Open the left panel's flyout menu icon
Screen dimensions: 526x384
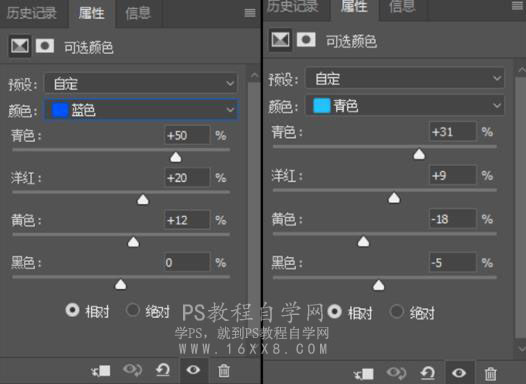click(250, 13)
